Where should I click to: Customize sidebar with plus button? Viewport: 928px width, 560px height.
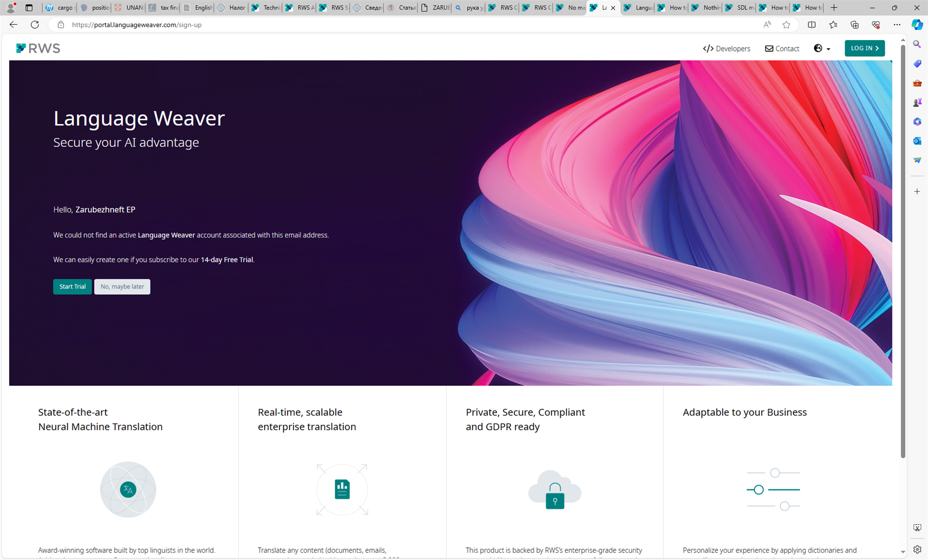coord(917,192)
